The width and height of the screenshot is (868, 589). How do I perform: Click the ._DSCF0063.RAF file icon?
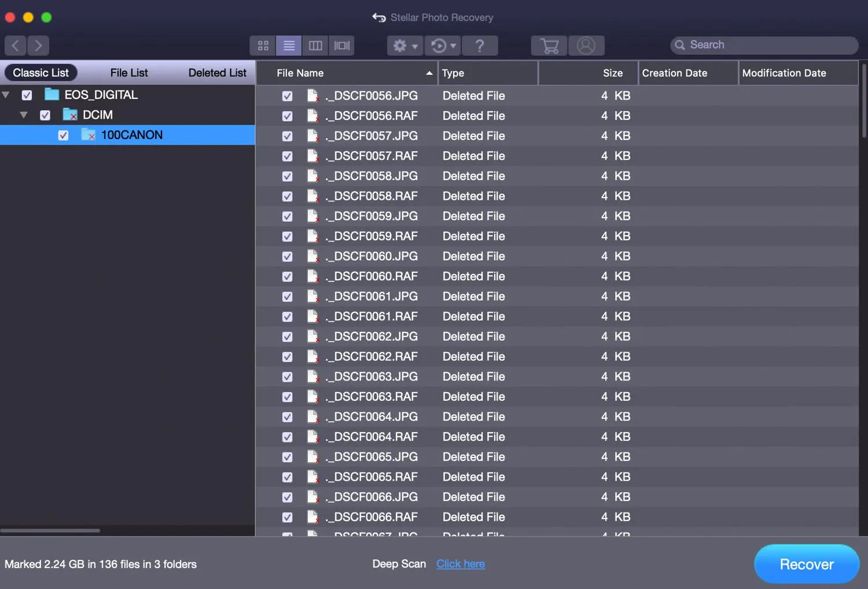pos(312,397)
